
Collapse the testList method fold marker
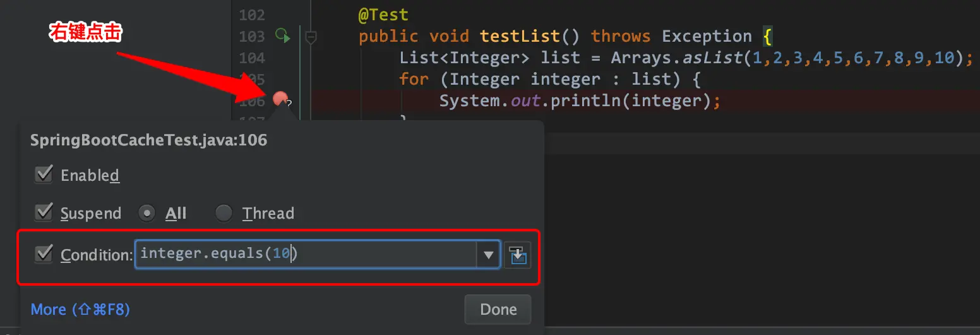(311, 37)
